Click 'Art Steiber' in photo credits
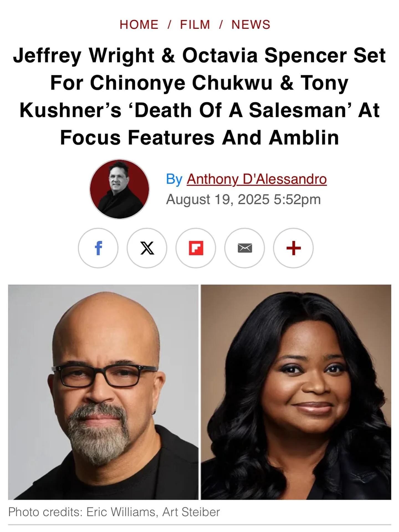399x532 pixels. click(191, 512)
